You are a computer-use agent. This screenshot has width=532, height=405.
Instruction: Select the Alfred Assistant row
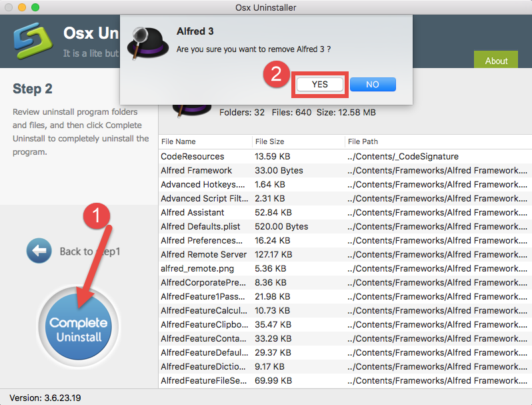(x=345, y=213)
